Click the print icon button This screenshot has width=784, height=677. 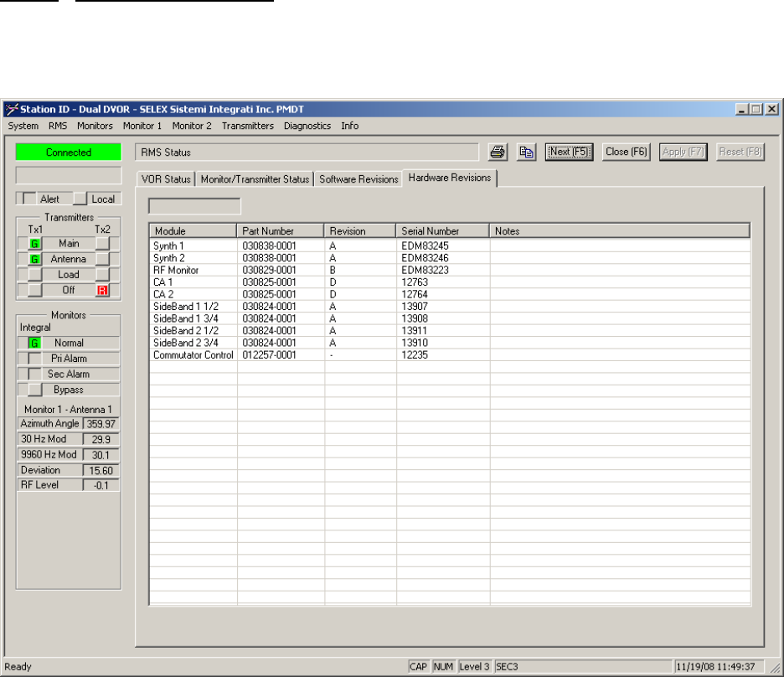(498, 152)
